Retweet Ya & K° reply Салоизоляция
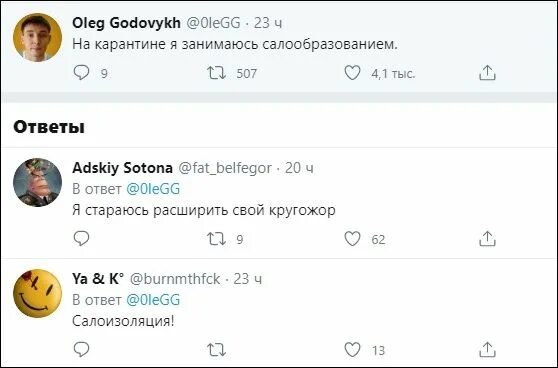The image size is (558, 368). coord(216,350)
